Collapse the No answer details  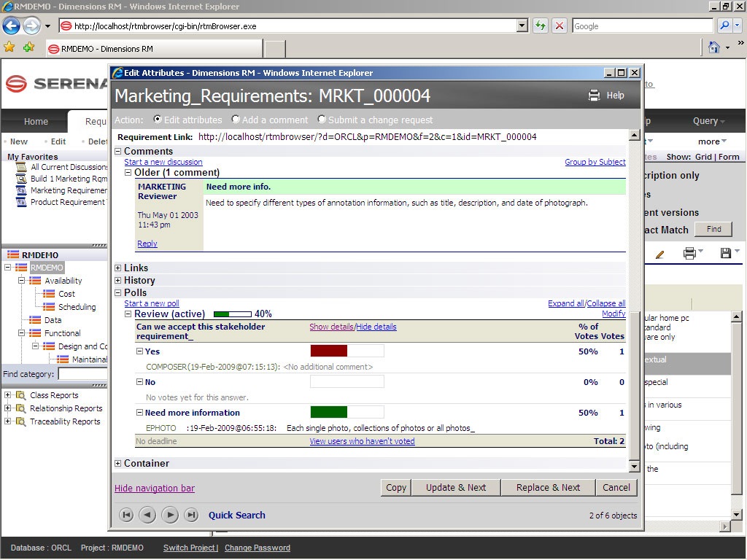pos(139,382)
